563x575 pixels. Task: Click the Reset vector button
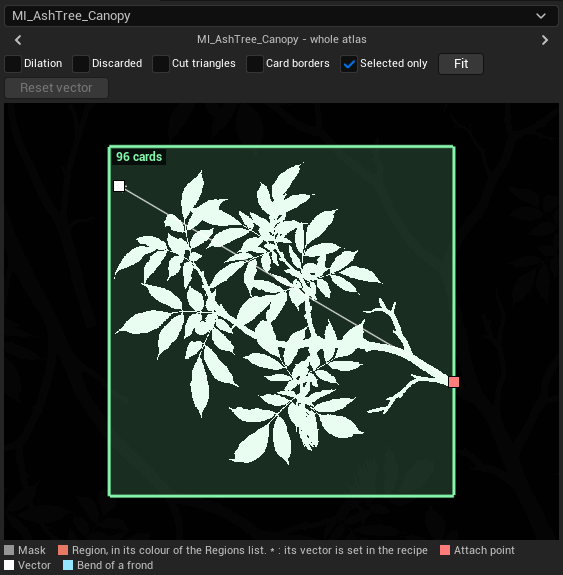coord(56,88)
